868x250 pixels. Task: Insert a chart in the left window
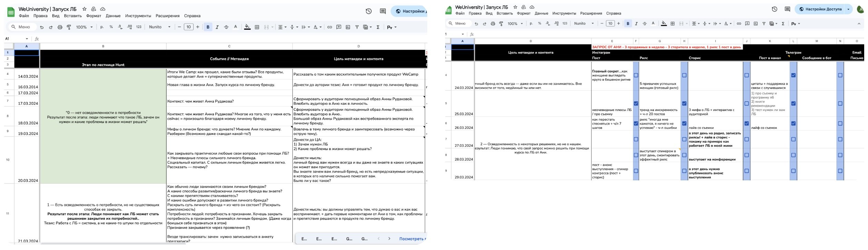pyautogui.click(x=348, y=27)
